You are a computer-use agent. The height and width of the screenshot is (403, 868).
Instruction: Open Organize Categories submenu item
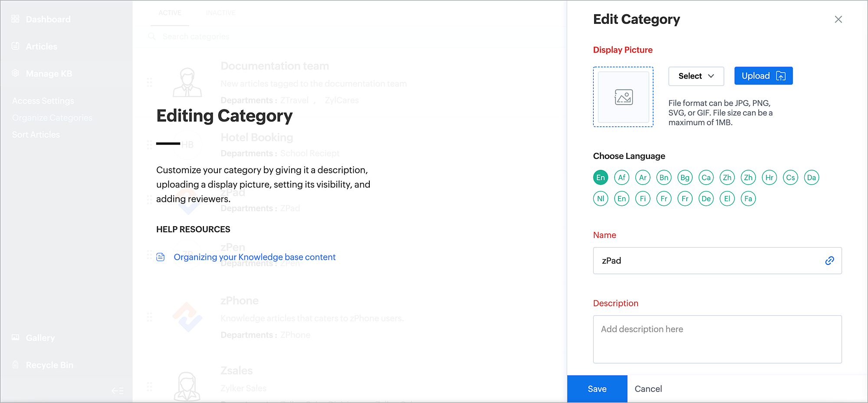click(52, 118)
